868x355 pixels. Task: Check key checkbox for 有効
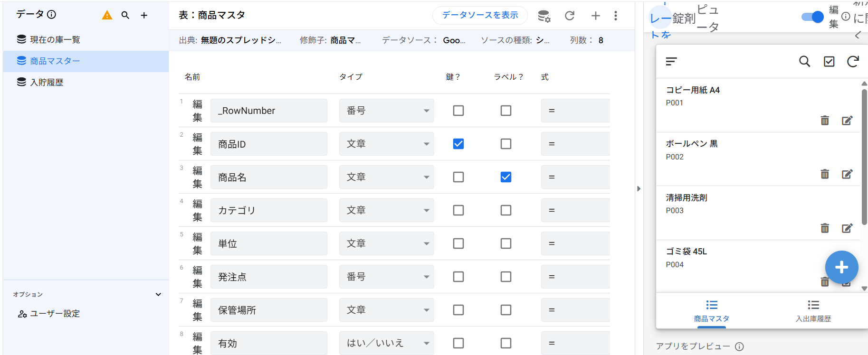[x=458, y=343]
